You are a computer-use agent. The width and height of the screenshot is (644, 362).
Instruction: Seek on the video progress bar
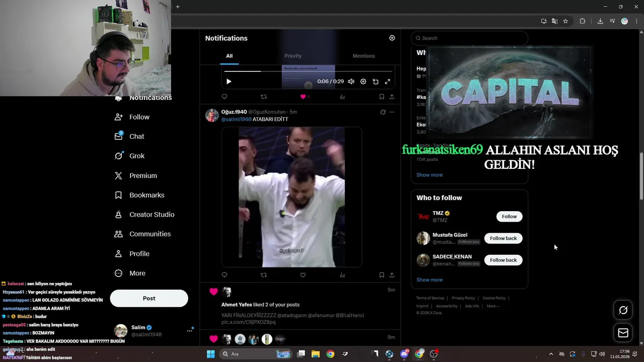click(x=308, y=71)
